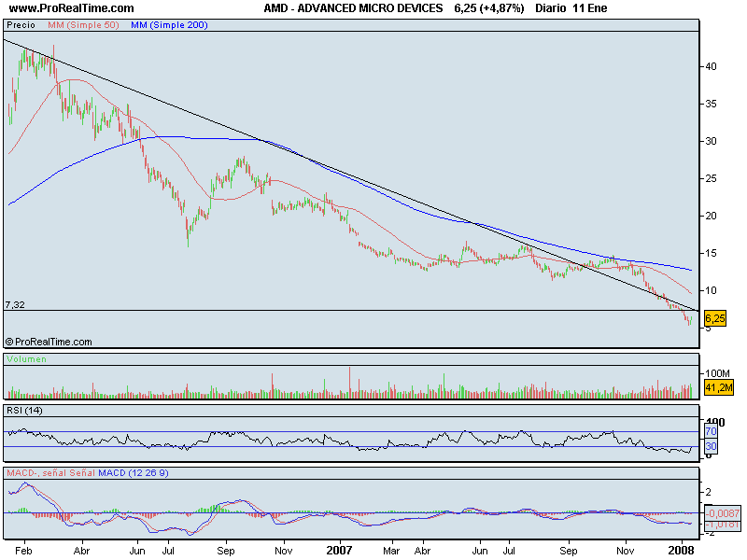Click the -0,0087 MACD value box
Image resolution: width=747 pixels, height=560 pixels.
coord(722,513)
